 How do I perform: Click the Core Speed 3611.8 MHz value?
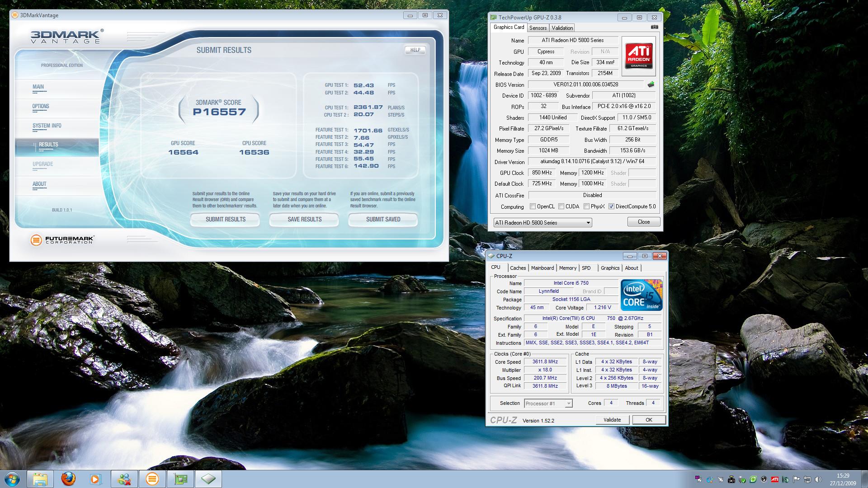coord(545,362)
